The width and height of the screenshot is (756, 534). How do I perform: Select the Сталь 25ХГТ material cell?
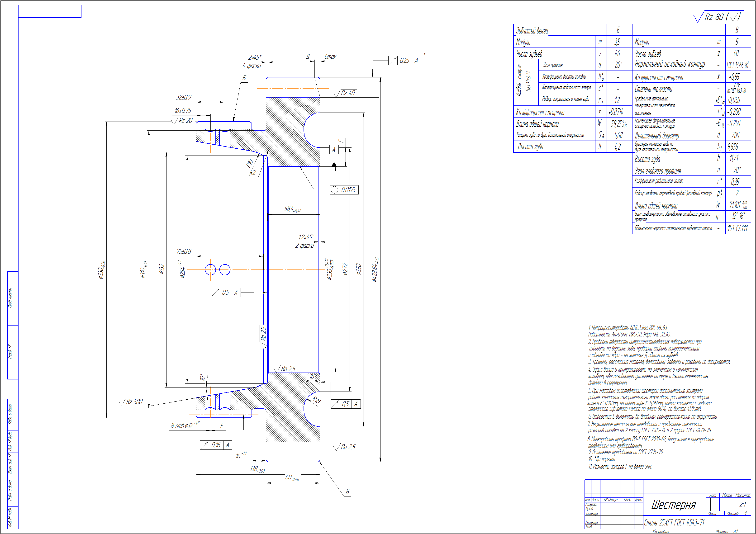674,522
